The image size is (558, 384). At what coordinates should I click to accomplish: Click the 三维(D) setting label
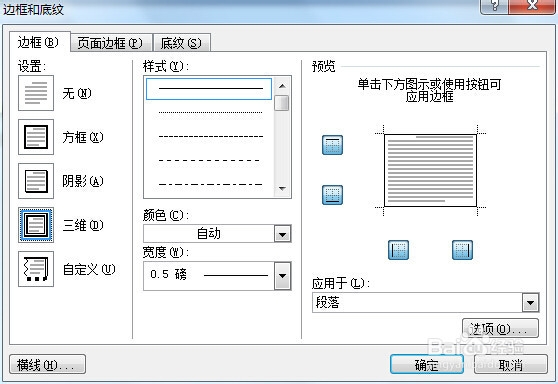(x=83, y=225)
